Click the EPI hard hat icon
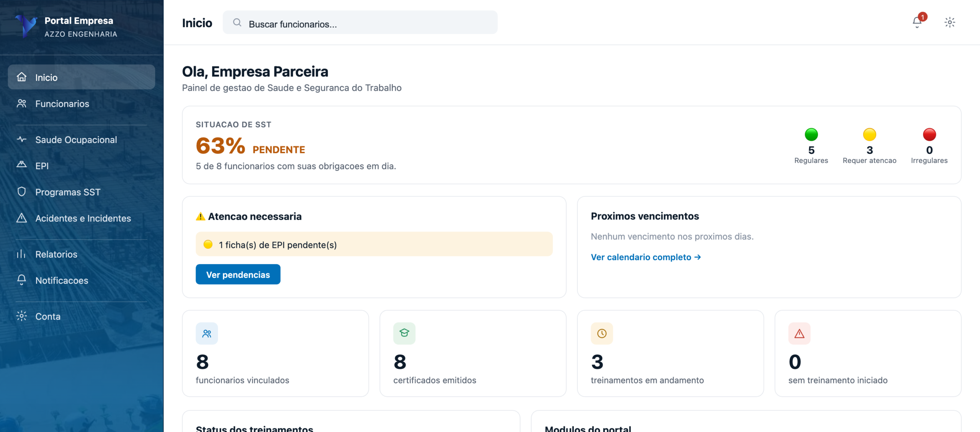The height and width of the screenshot is (432, 980). tap(22, 165)
